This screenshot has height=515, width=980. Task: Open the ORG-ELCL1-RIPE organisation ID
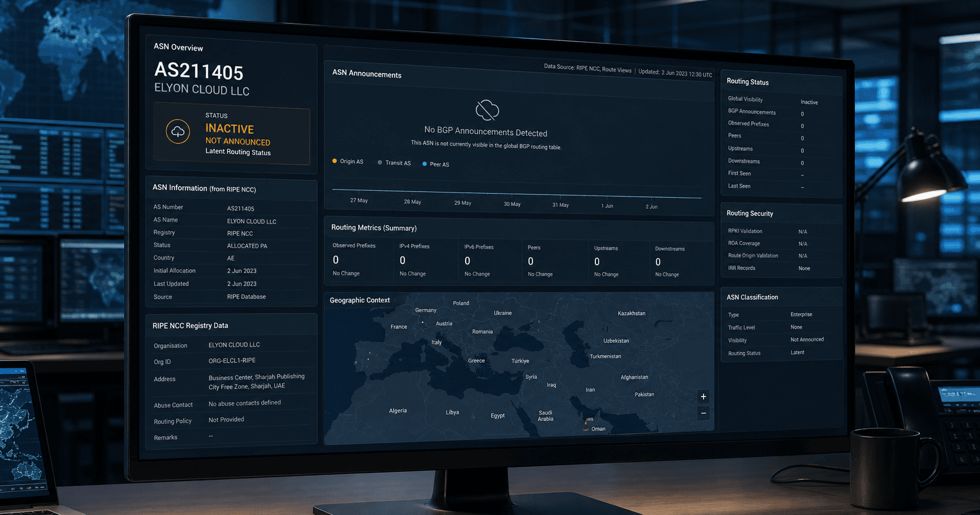coord(232,361)
